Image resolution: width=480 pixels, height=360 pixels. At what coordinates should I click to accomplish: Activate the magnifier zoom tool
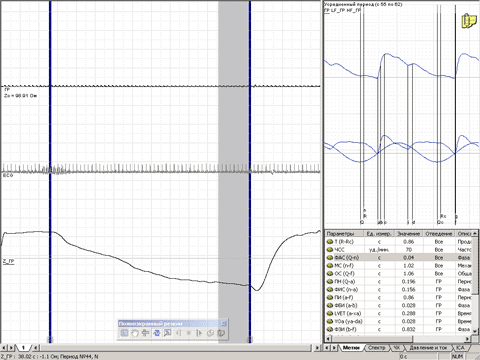tap(167, 333)
